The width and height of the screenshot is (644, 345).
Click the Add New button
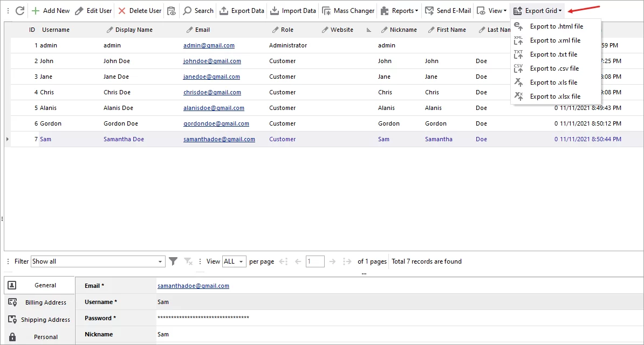click(x=51, y=10)
